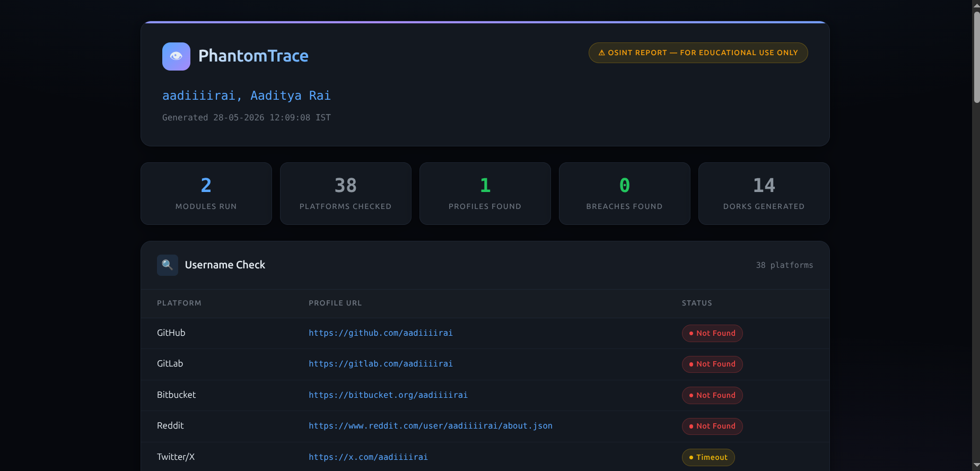
Task: Click the scrollbar down arrow
Action: [976, 466]
